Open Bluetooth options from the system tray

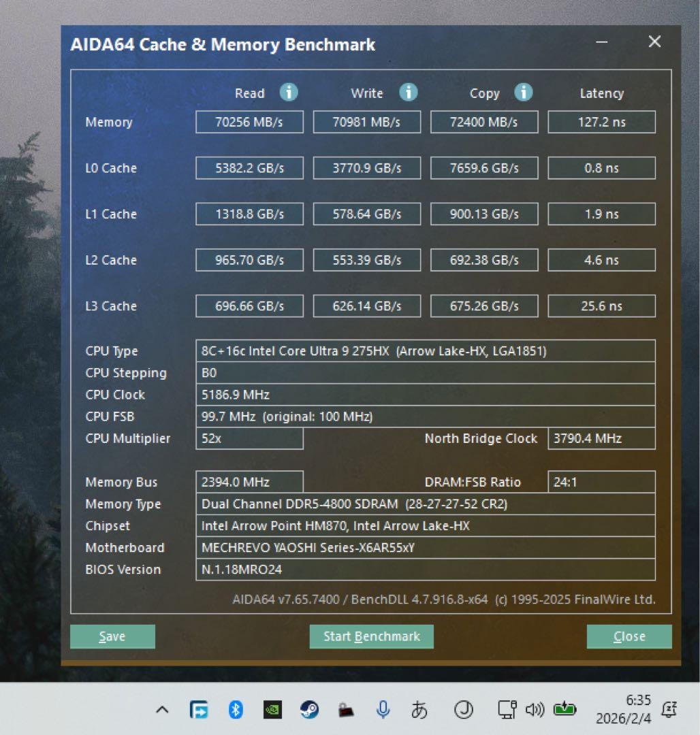coord(235,709)
